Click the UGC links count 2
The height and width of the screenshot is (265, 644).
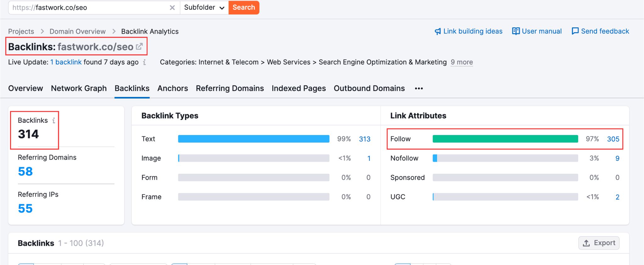pos(617,197)
